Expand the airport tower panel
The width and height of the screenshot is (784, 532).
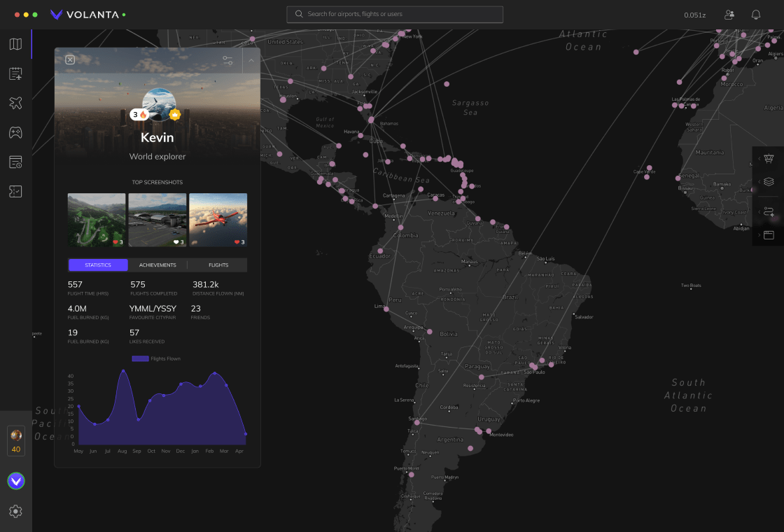769,158
